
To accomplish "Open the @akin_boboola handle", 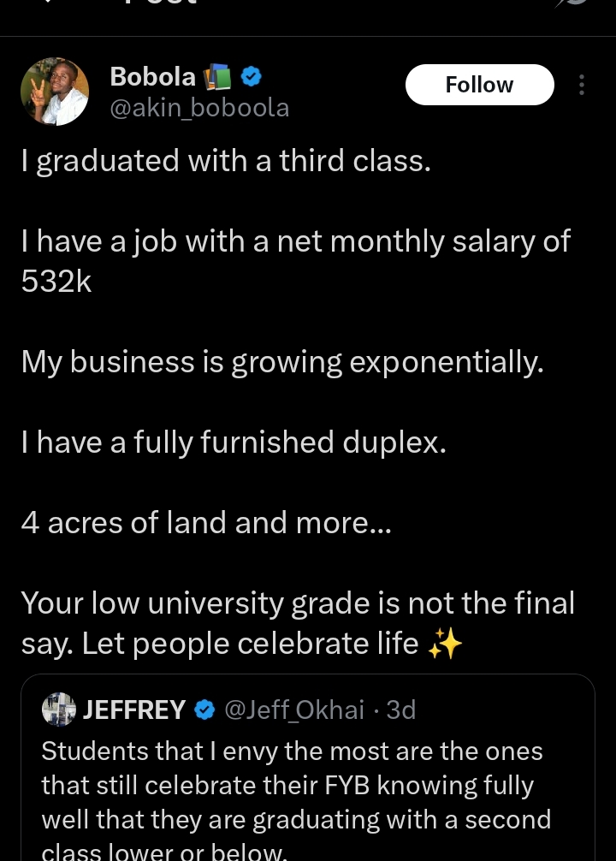I will tap(199, 108).
